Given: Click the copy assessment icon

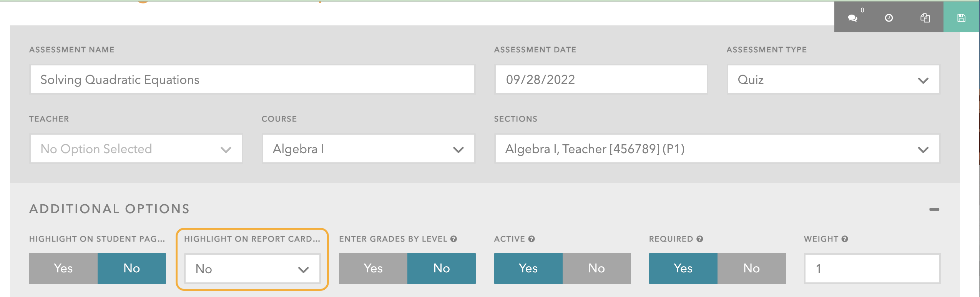Looking at the screenshot, I should (x=925, y=18).
